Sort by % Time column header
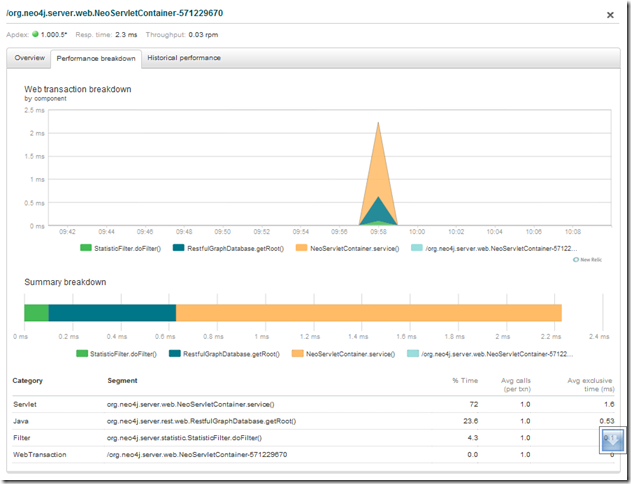Viewport: 631px width, 484px height. click(x=464, y=380)
